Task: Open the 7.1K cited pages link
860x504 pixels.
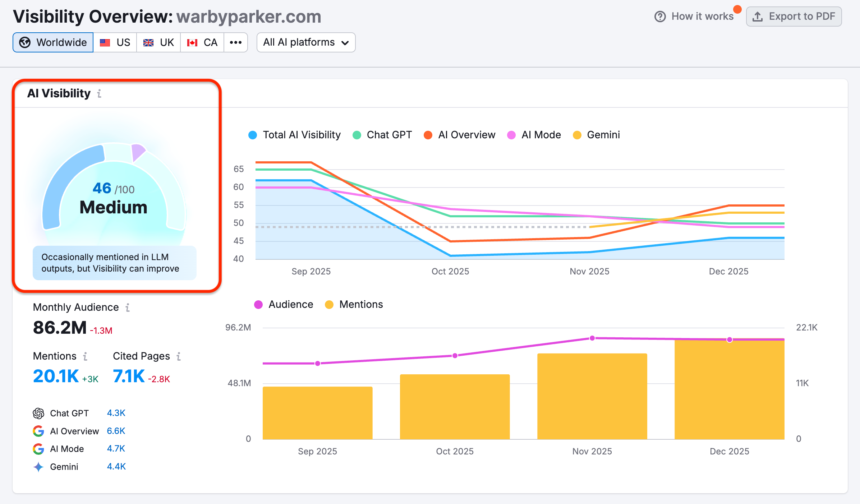Action: [129, 376]
